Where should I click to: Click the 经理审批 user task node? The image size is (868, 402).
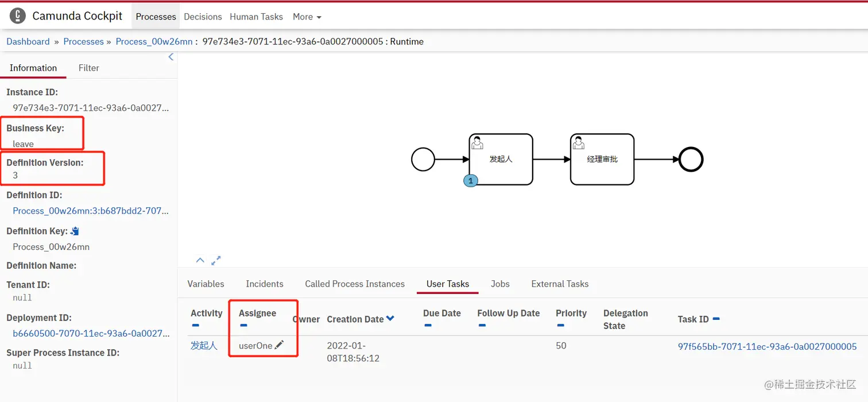click(x=602, y=159)
